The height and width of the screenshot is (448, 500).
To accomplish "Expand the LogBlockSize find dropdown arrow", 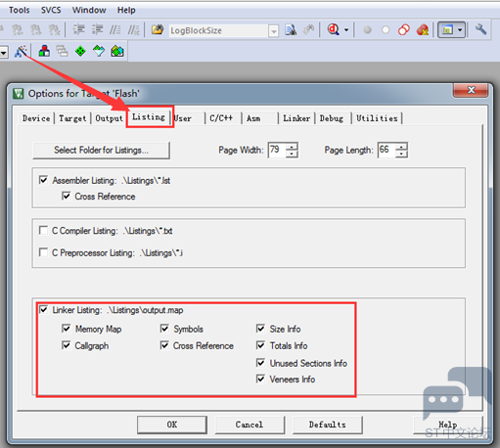I will tap(274, 31).
